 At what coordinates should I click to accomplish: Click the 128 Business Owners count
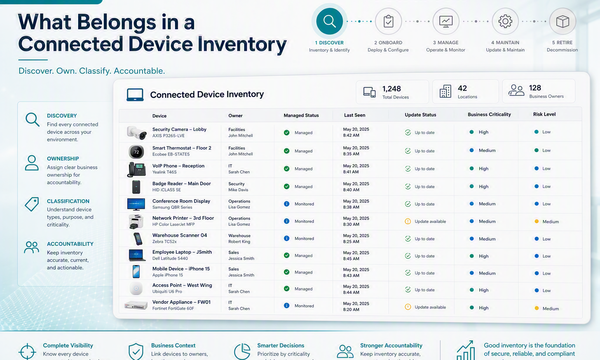click(x=535, y=88)
